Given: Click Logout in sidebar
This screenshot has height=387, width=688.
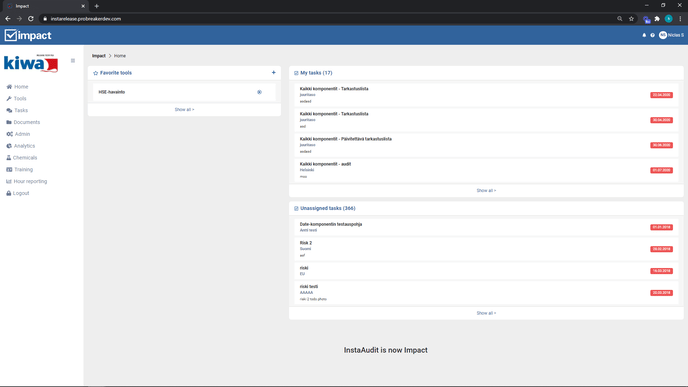Looking at the screenshot, I should tap(18, 194).
